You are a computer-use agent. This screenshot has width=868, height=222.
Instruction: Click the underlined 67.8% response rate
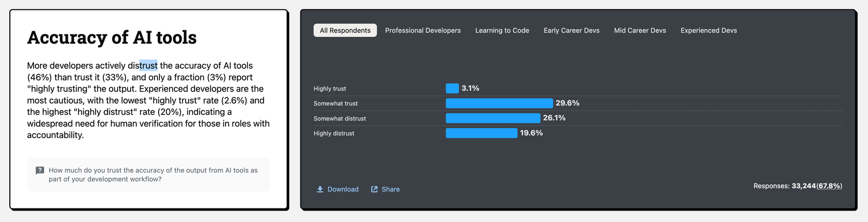tap(829, 186)
